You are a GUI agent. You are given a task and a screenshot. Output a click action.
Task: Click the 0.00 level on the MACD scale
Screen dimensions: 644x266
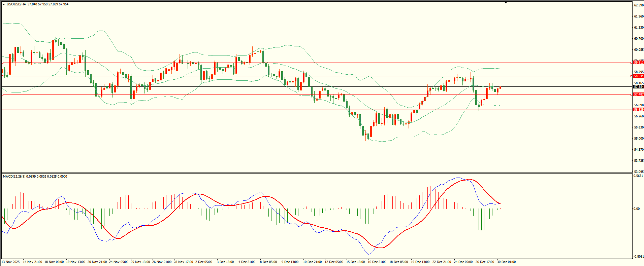pyautogui.click(x=637, y=209)
